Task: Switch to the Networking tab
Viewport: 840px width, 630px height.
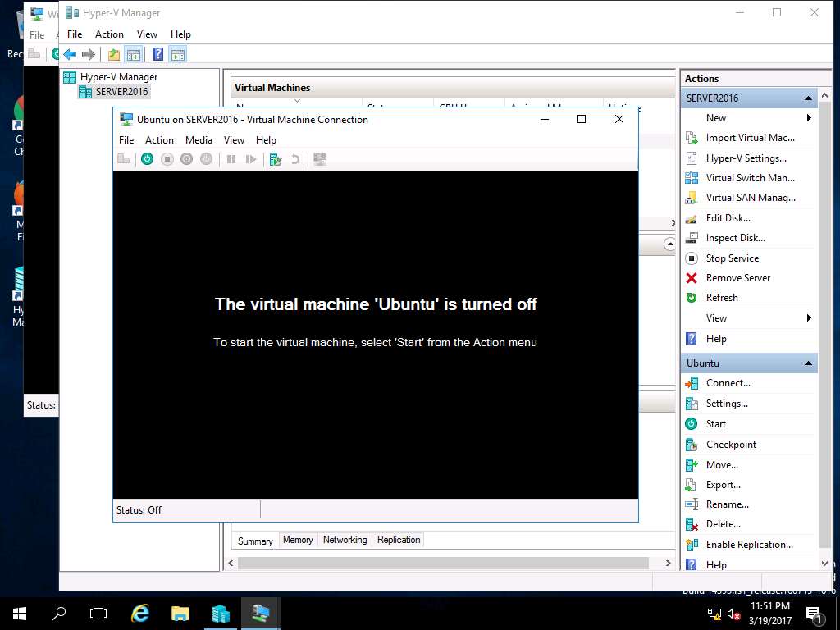Action: (x=345, y=540)
